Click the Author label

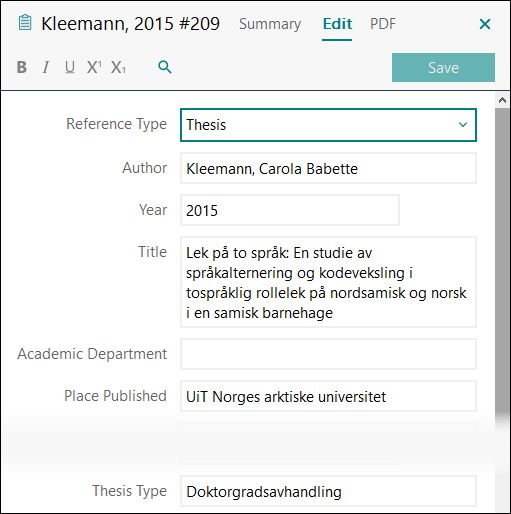(144, 168)
